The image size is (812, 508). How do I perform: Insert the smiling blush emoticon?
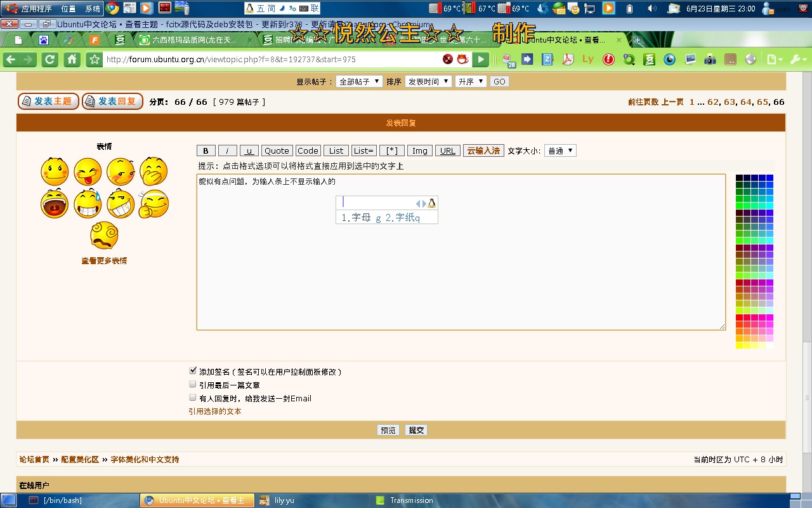(55, 171)
